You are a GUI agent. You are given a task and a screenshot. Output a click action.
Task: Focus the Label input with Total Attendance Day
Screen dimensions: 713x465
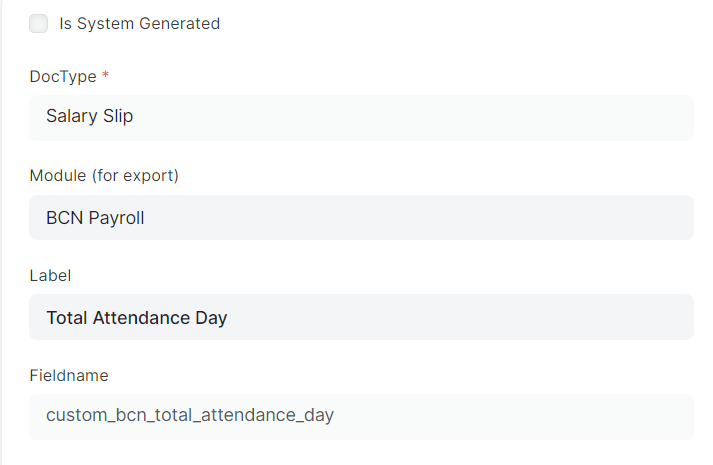tap(362, 317)
